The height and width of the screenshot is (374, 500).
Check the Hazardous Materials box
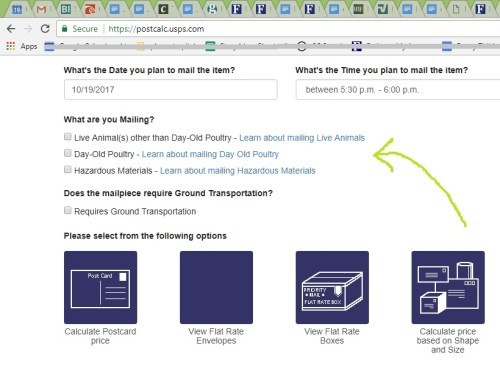(68, 169)
